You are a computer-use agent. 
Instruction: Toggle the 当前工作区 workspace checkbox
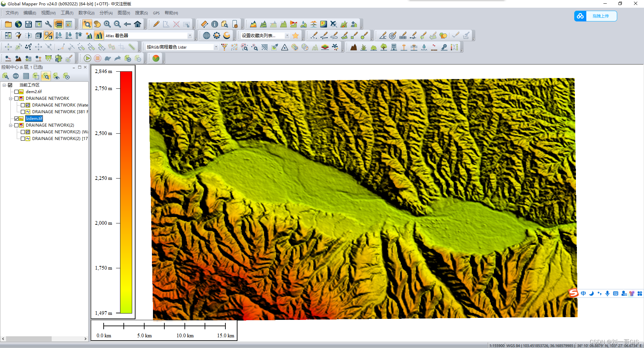(x=10, y=85)
